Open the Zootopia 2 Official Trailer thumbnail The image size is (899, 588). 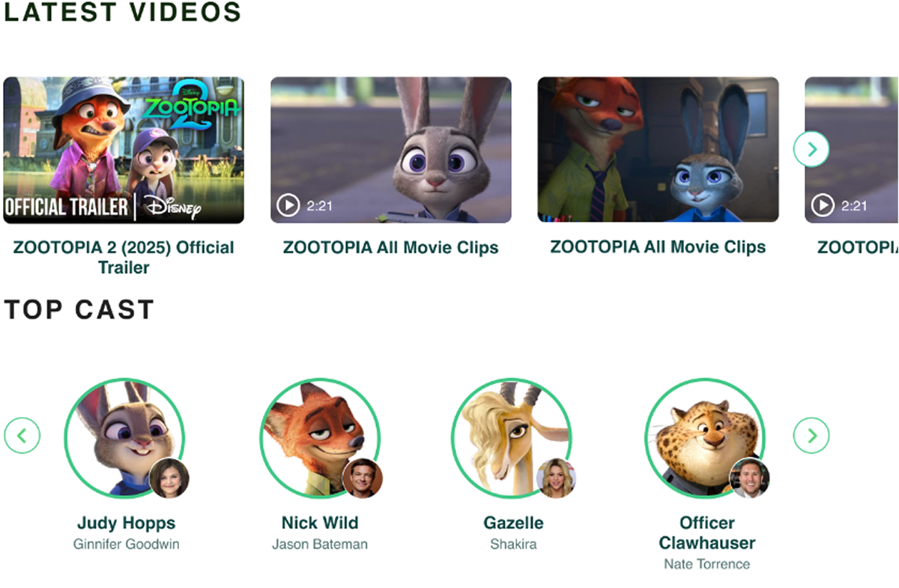(124, 150)
